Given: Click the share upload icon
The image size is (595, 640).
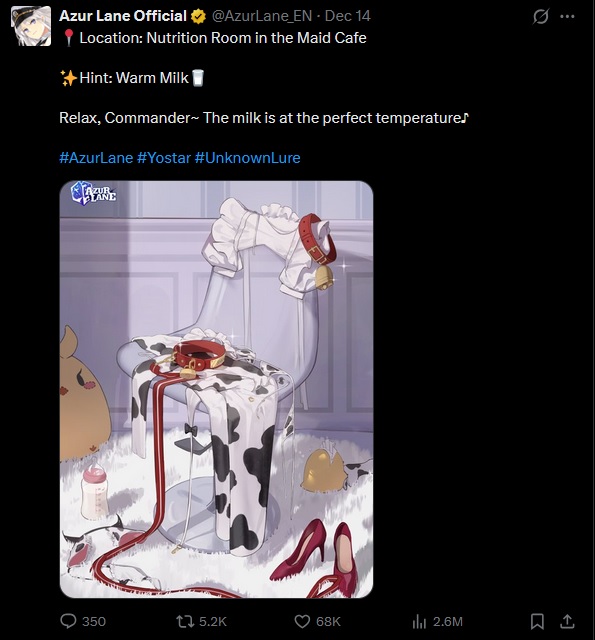Looking at the screenshot, I should (x=567, y=621).
